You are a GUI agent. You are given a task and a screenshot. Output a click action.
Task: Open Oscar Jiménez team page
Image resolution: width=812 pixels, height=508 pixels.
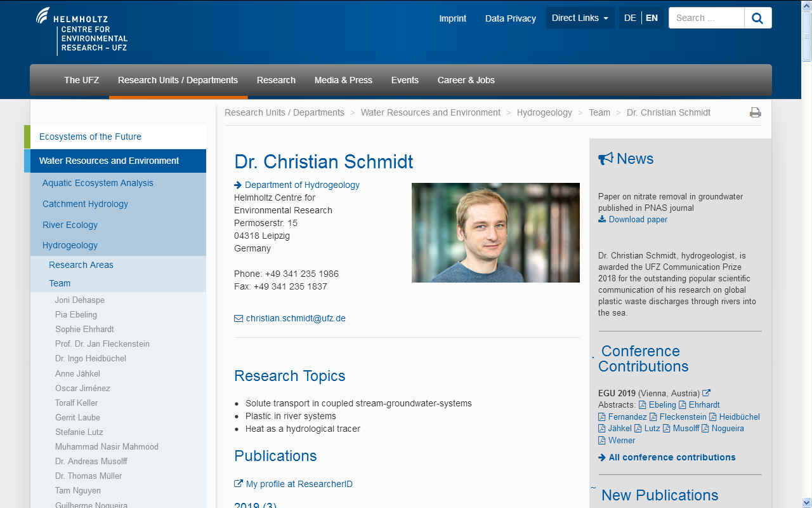[x=82, y=388]
